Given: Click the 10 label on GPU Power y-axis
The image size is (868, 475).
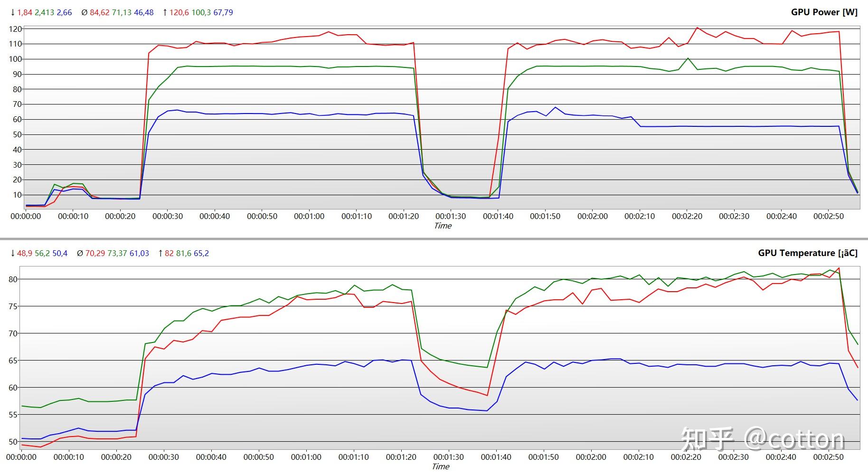Looking at the screenshot, I should click(18, 195).
